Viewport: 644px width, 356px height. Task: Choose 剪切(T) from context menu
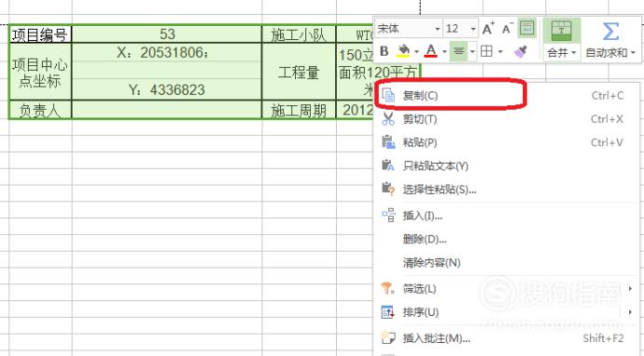(506, 119)
